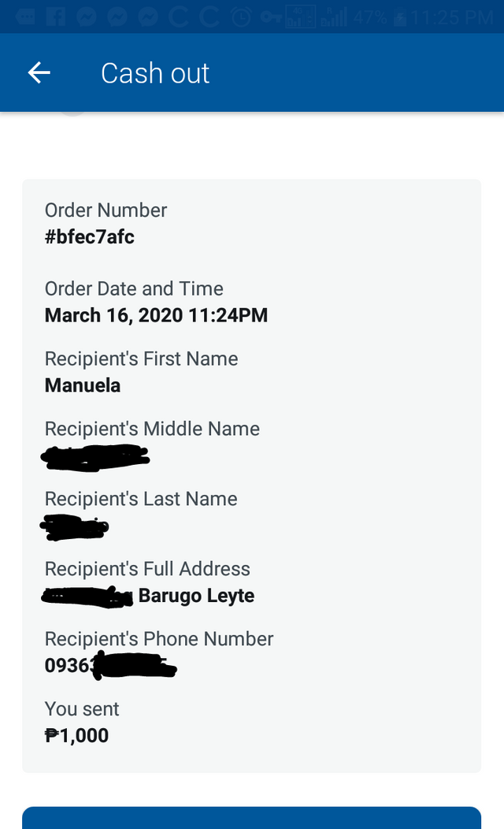Tap the VPN key status icon
The image size is (504, 829).
pyautogui.click(x=271, y=17)
